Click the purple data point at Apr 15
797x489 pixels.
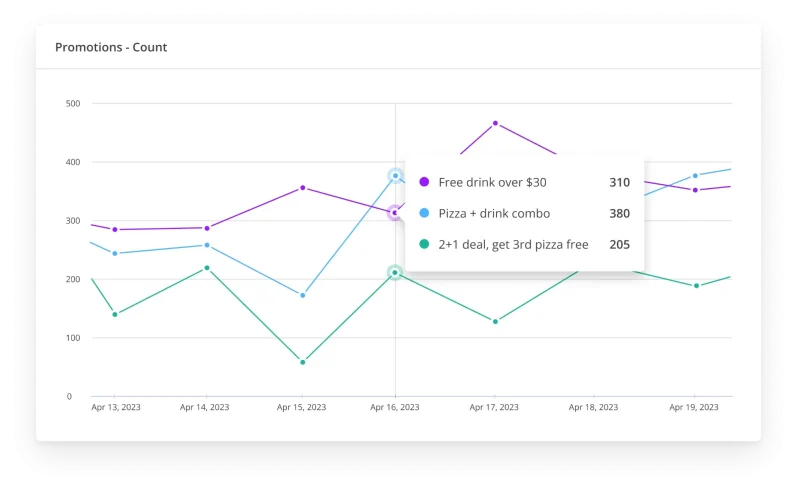coord(302,188)
